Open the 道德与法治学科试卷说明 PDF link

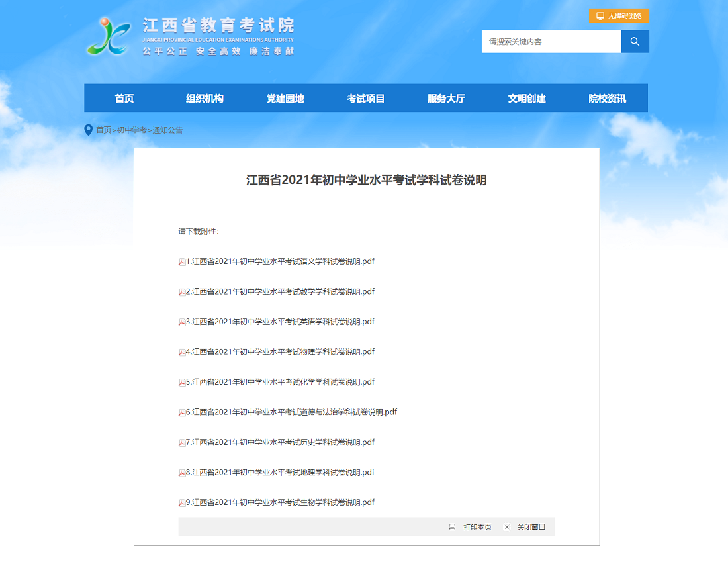tap(293, 412)
